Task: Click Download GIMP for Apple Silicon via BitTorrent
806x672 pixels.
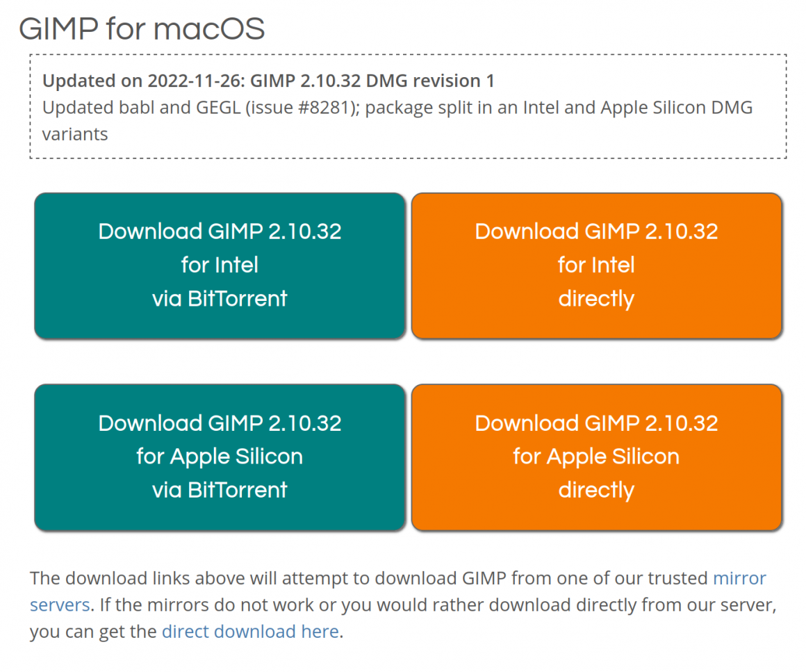Action: (x=220, y=457)
